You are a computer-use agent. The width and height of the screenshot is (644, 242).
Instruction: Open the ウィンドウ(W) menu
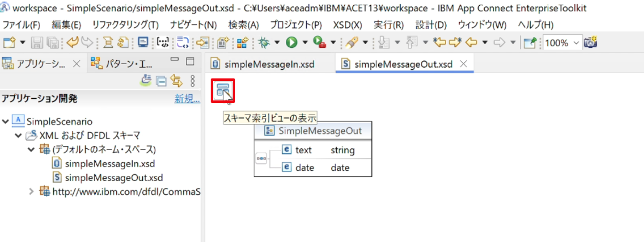point(482,25)
